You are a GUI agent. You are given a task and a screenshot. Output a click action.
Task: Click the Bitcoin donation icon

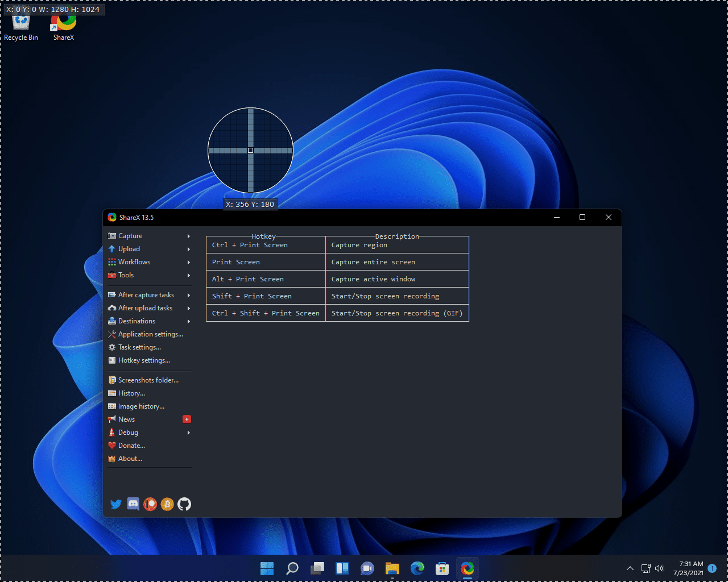[167, 504]
